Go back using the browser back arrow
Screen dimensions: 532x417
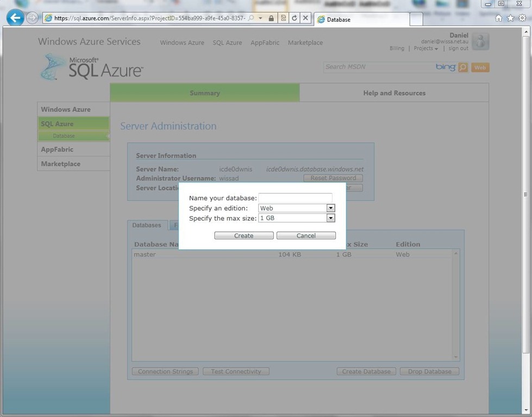click(15, 17)
